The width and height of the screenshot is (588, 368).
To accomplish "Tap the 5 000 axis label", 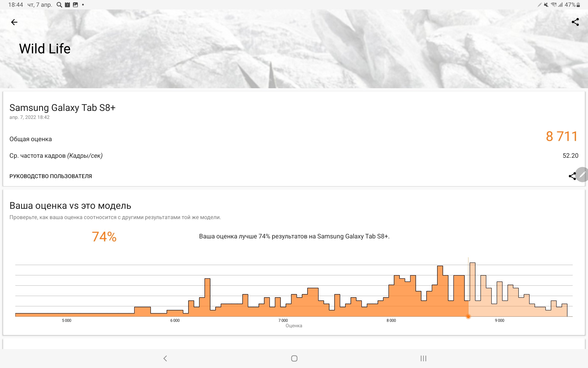I will 67,321.
